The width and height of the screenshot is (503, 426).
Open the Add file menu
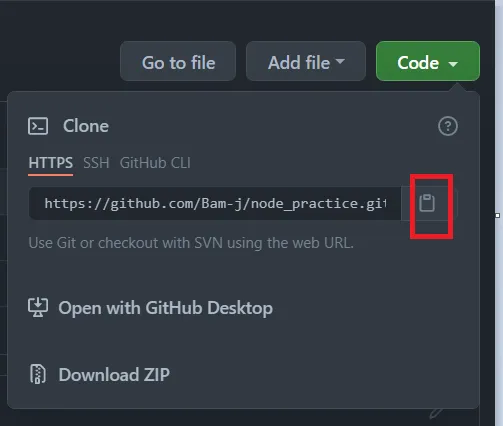[306, 61]
